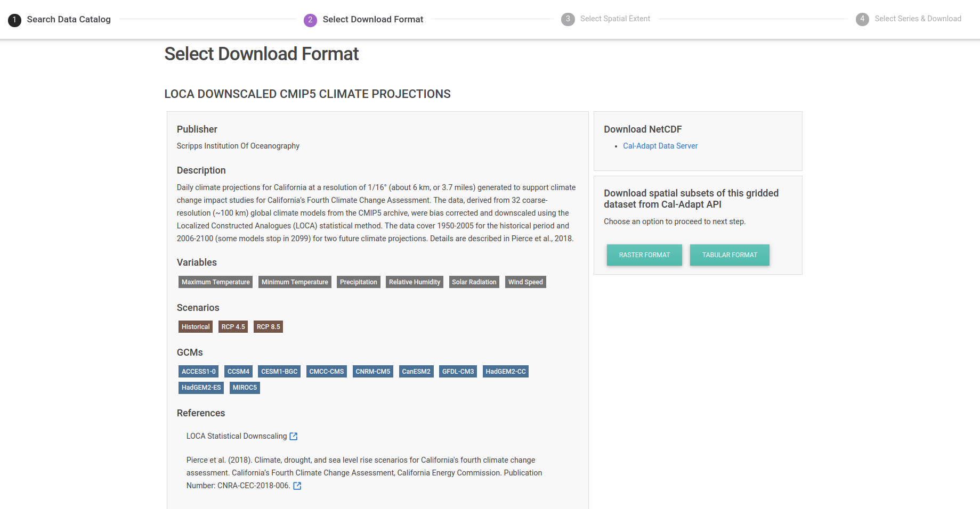This screenshot has width=980, height=509.
Task: Open external link icon beside LOCA Statistical Downscaling
Action: point(294,436)
